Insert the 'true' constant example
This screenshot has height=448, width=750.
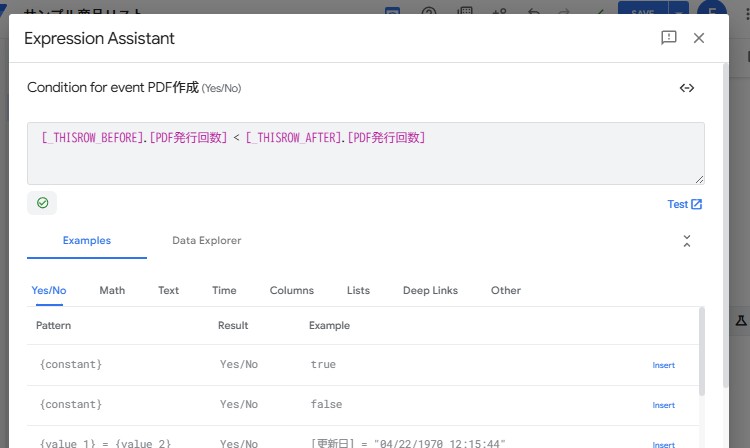663,365
